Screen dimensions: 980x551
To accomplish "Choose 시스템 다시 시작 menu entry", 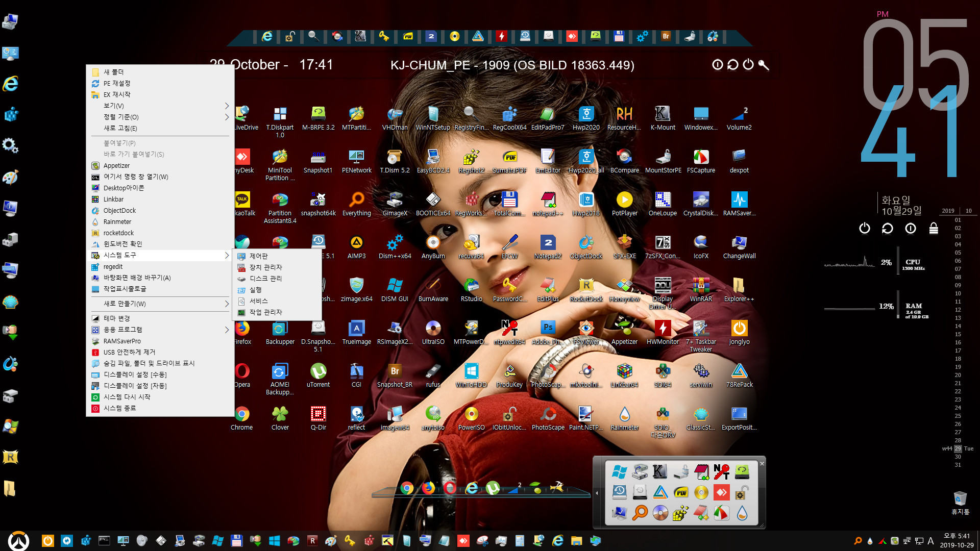I will pos(160,397).
